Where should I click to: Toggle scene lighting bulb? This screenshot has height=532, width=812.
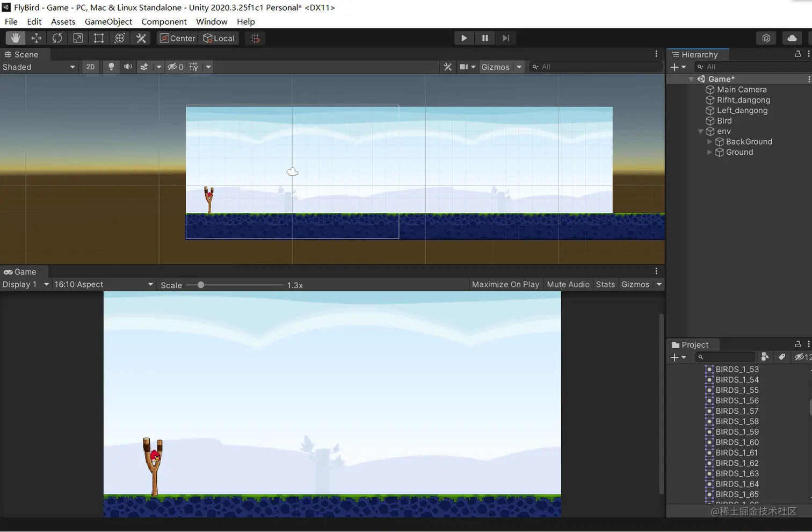click(111, 67)
